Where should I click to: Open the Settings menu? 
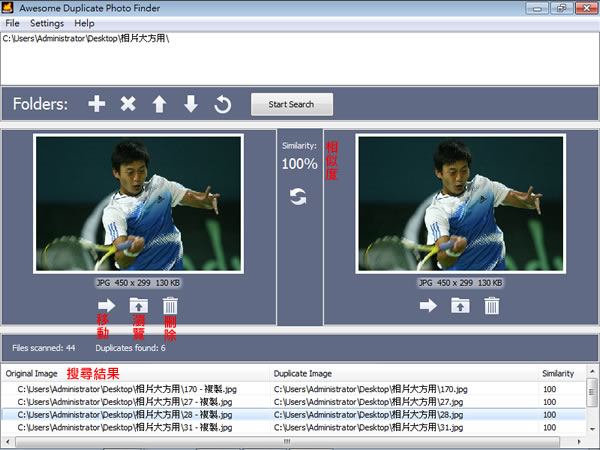(x=46, y=22)
